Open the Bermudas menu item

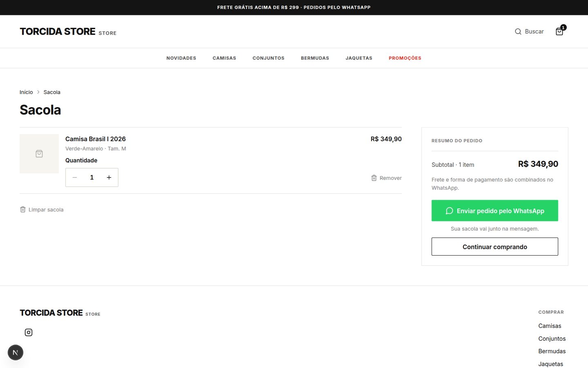(315, 58)
